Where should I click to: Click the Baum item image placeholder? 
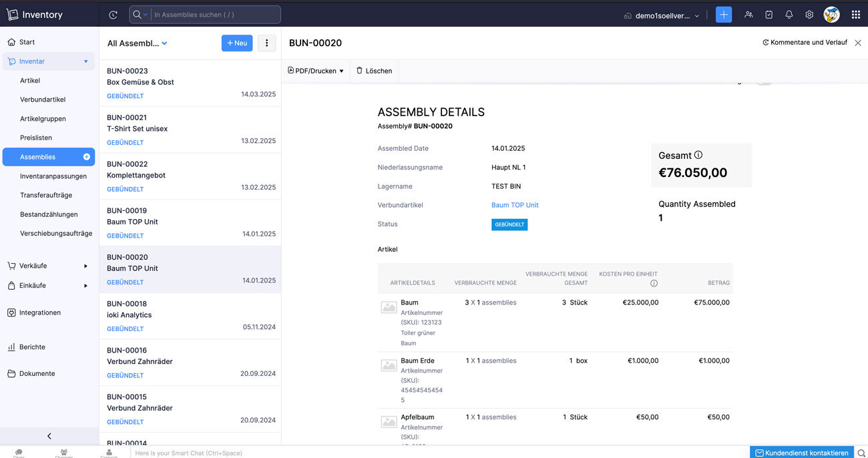pyautogui.click(x=389, y=307)
